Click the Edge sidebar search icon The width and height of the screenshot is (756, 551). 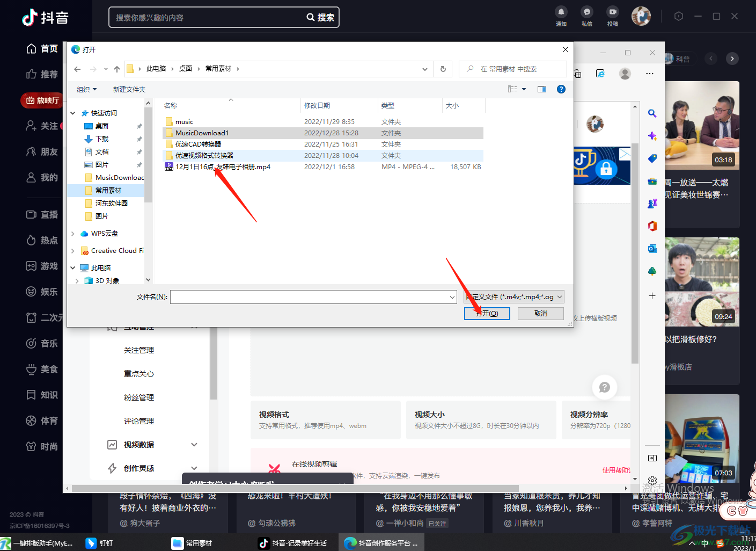[652, 113]
